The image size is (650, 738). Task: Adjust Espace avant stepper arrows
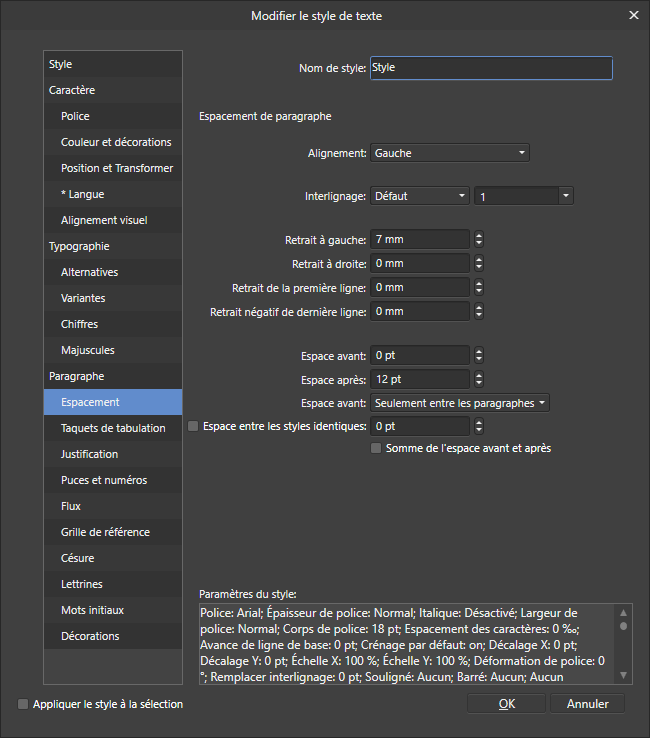coord(479,355)
